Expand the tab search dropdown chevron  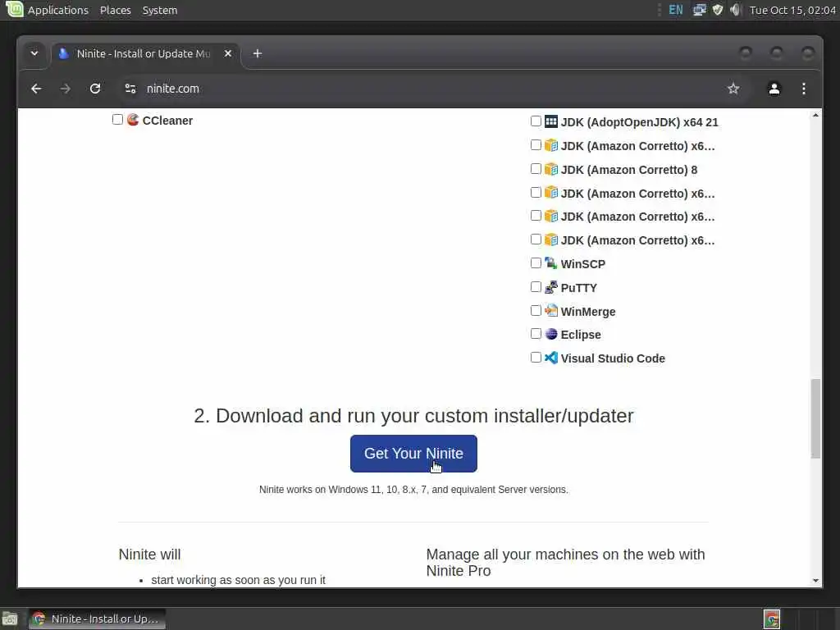click(34, 53)
